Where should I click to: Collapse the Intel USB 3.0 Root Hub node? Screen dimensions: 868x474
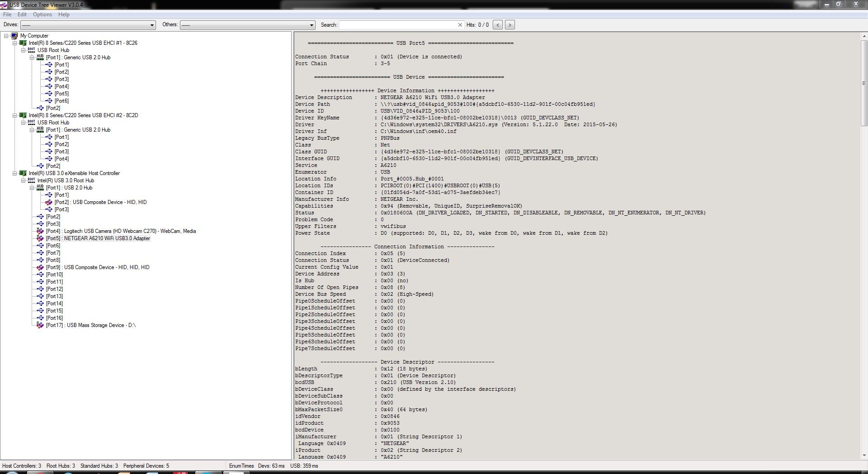pyautogui.click(x=23, y=180)
